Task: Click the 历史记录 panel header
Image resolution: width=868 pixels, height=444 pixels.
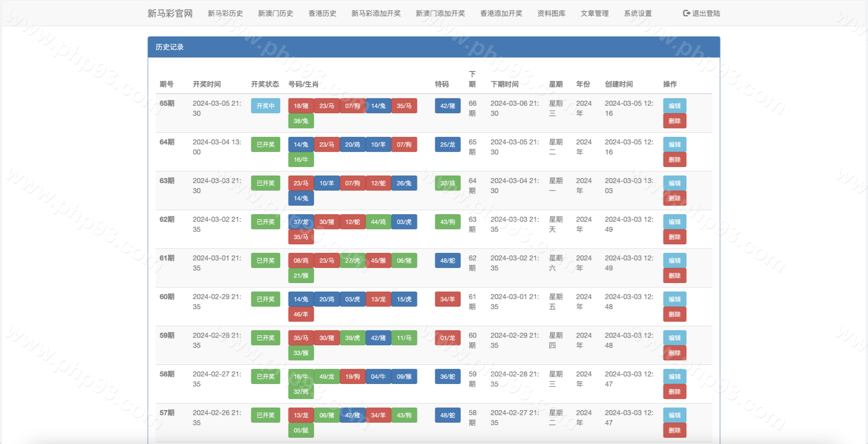Action: click(170, 47)
